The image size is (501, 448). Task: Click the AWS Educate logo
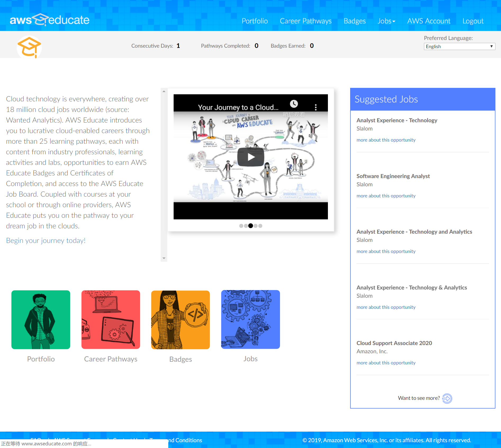click(49, 20)
